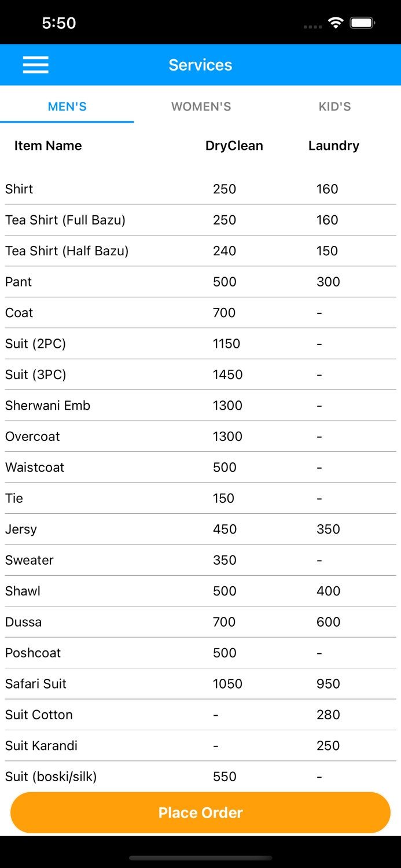401x868 pixels.
Task: Pick the Jersy laundry price 350
Action: 328,529
